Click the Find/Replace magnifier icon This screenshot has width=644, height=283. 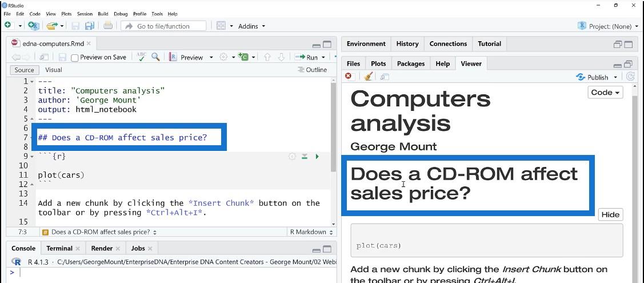coord(155,57)
